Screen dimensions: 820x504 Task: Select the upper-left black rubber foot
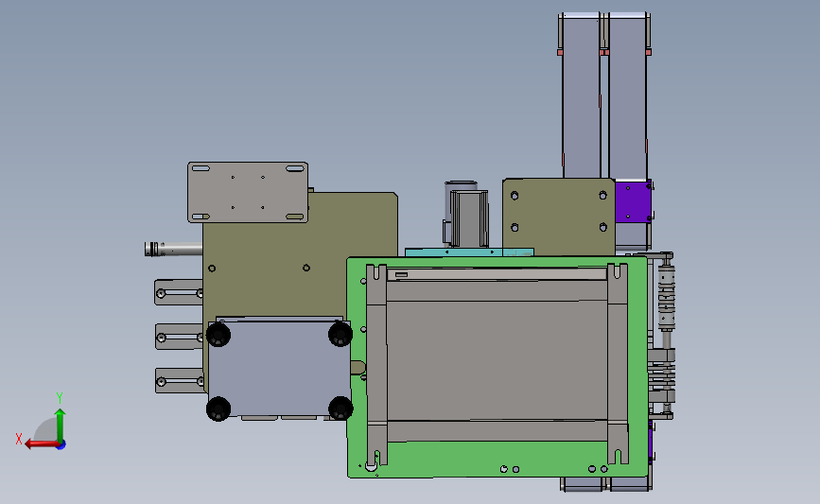[x=218, y=334]
